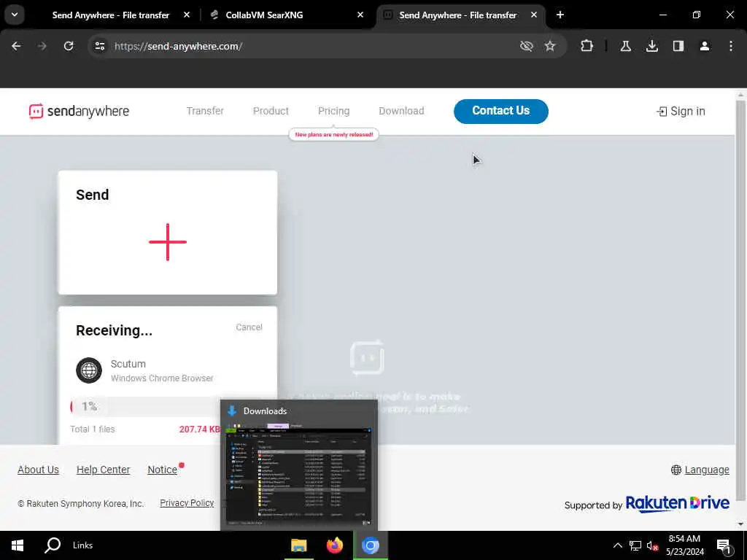Open the About Us link
This screenshot has height=560, width=747.
pyautogui.click(x=38, y=470)
